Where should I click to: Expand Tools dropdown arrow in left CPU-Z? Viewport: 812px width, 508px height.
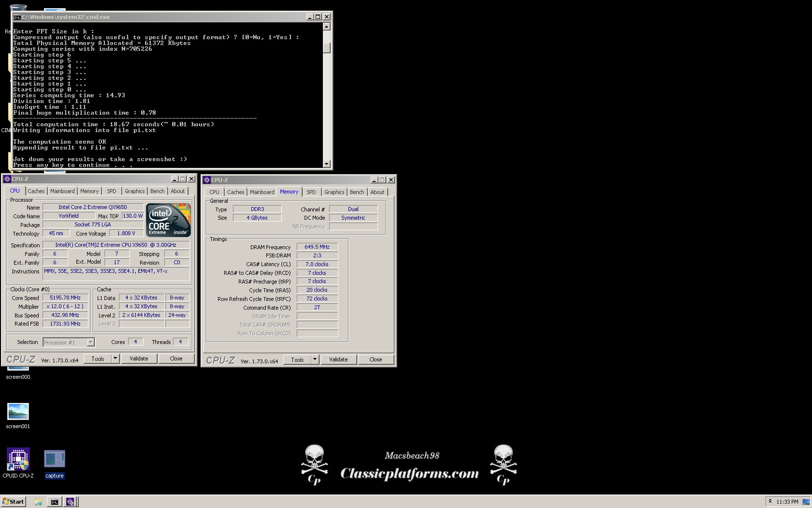(115, 359)
